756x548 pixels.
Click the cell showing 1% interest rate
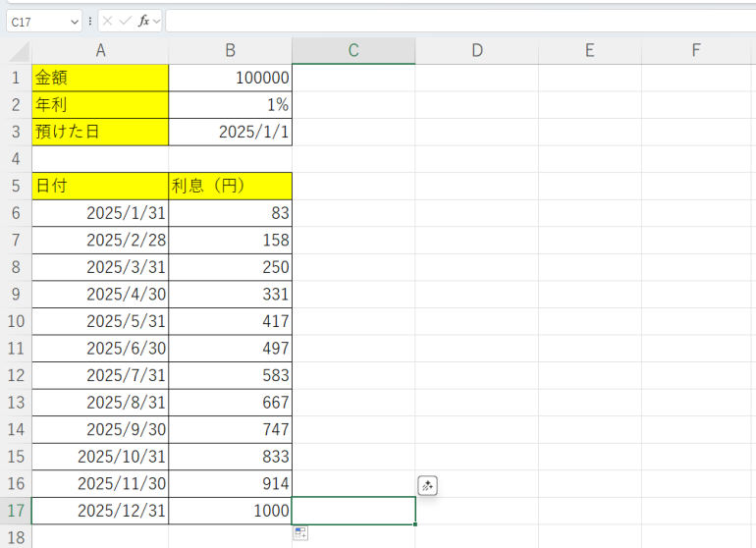tap(230, 104)
